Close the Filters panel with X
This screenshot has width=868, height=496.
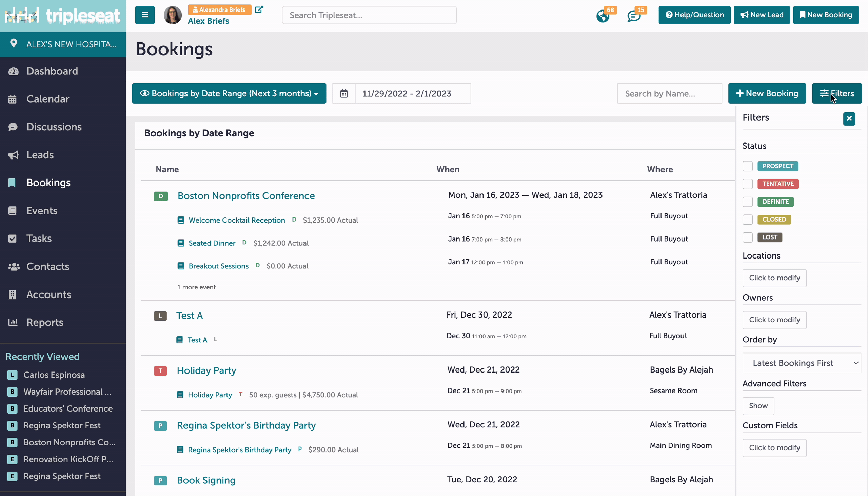point(849,118)
